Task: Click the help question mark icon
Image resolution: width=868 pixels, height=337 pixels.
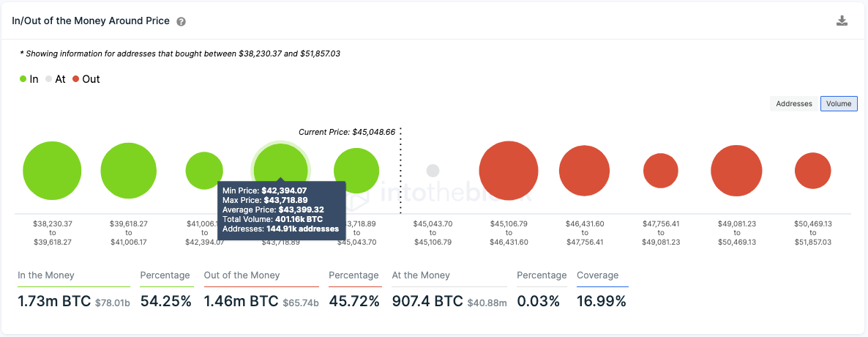Action: (181, 22)
